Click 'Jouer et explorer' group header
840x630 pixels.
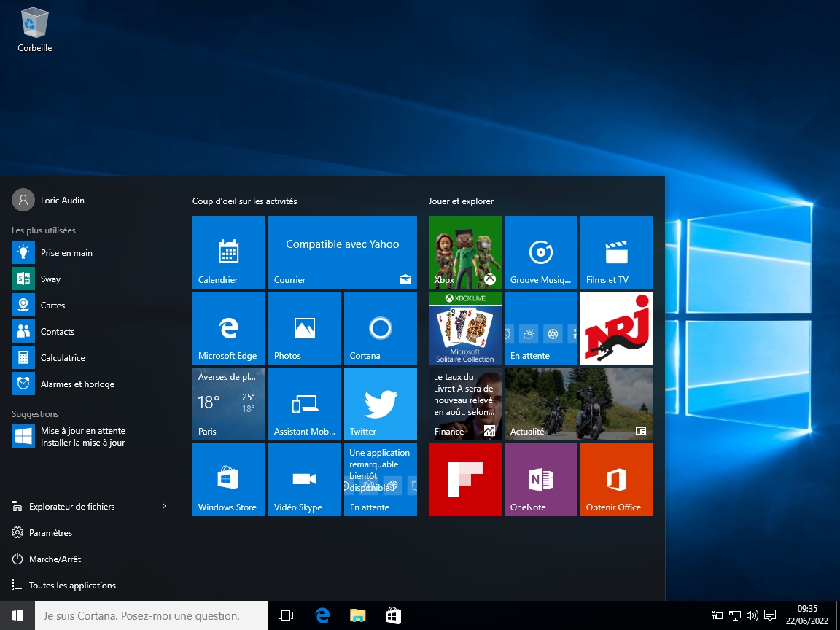461,201
